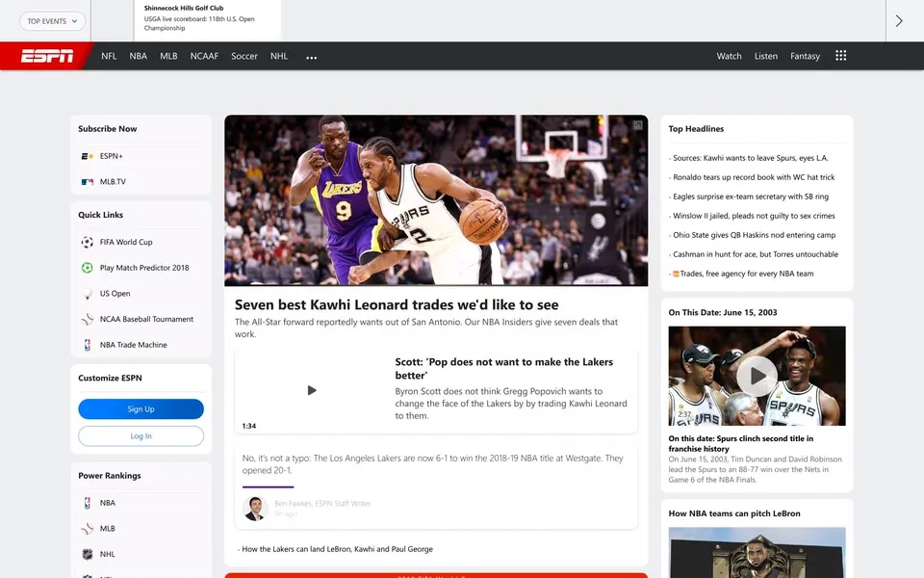Click the 'How NBA teams can pitch LeBron' heading
The height and width of the screenshot is (578, 924).
coord(734,513)
